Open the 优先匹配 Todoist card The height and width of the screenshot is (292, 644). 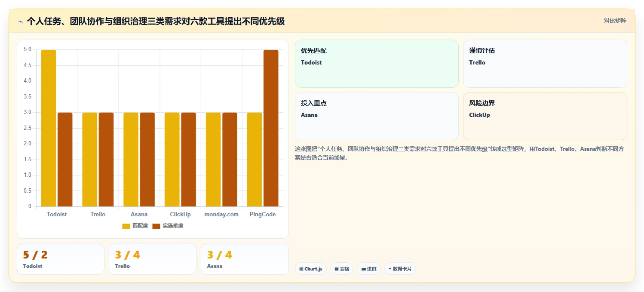(x=377, y=64)
